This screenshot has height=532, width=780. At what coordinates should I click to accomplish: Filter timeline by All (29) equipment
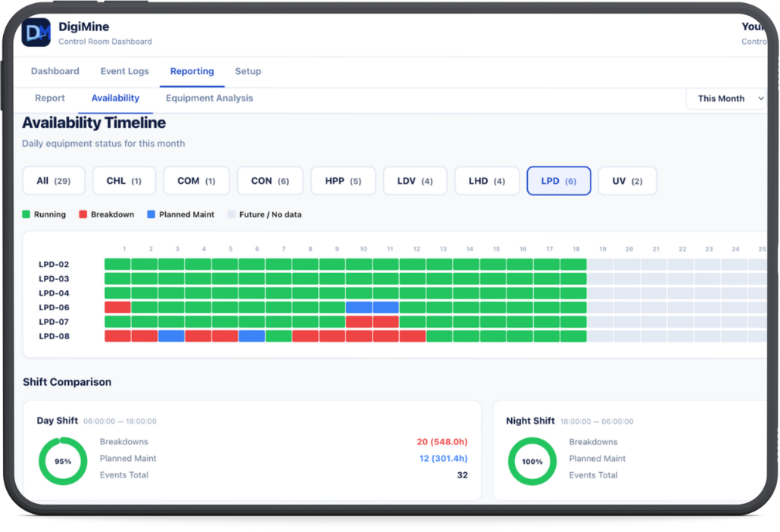click(x=53, y=181)
